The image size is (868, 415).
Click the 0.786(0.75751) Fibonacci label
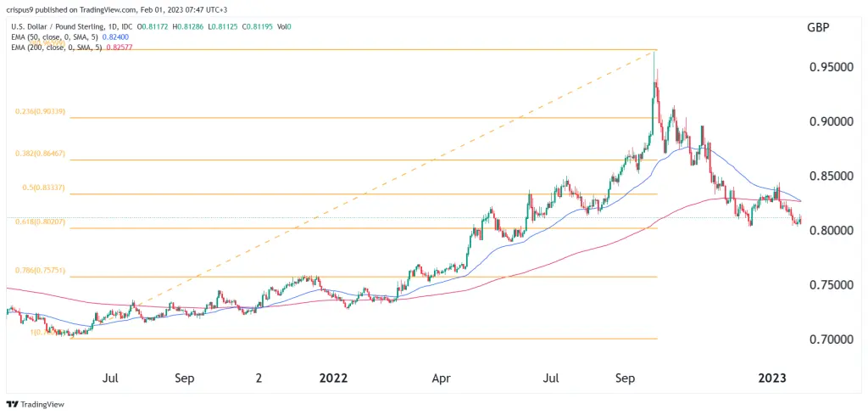coord(40,271)
